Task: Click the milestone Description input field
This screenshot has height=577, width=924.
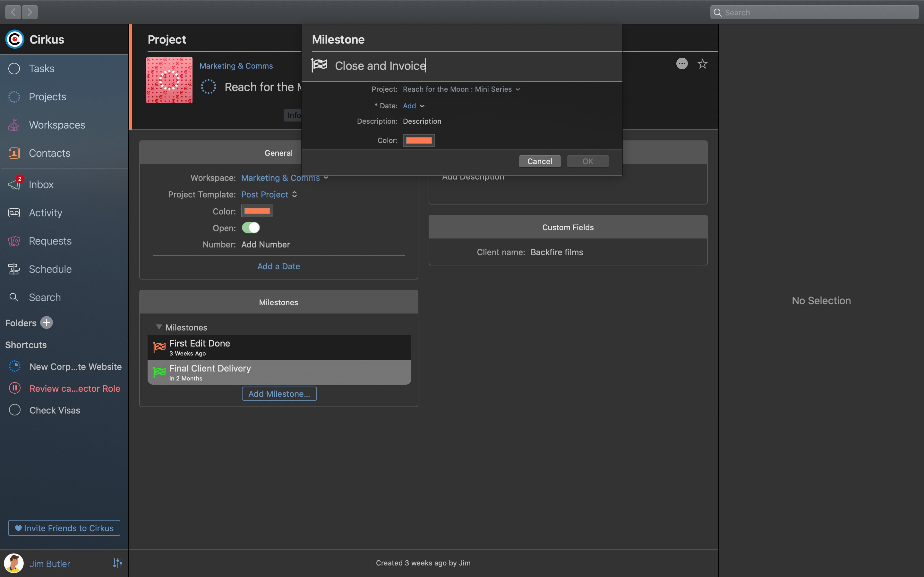Action: click(422, 121)
